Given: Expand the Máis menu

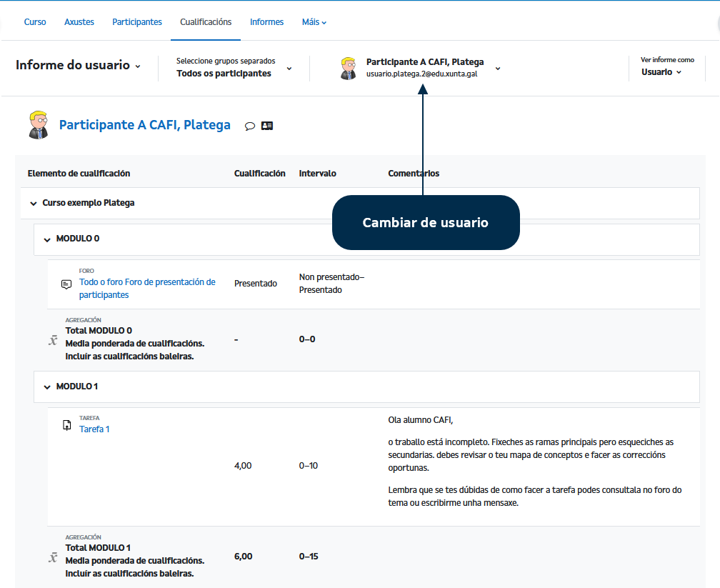Looking at the screenshot, I should coord(314,22).
